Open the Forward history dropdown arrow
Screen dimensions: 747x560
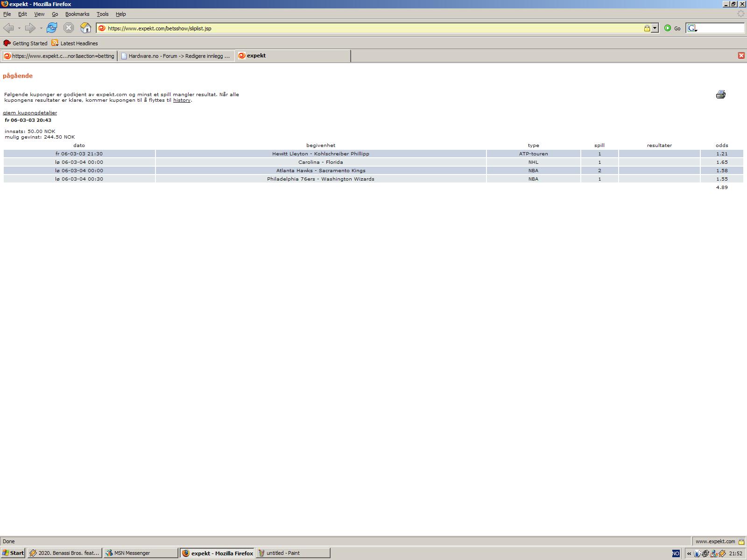(x=41, y=28)
